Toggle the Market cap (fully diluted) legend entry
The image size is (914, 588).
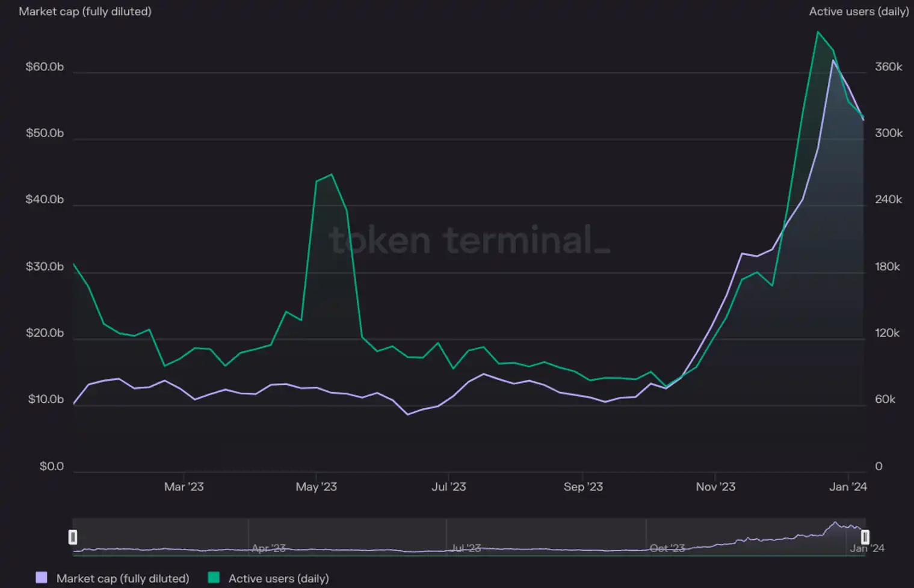pos(113,578)
